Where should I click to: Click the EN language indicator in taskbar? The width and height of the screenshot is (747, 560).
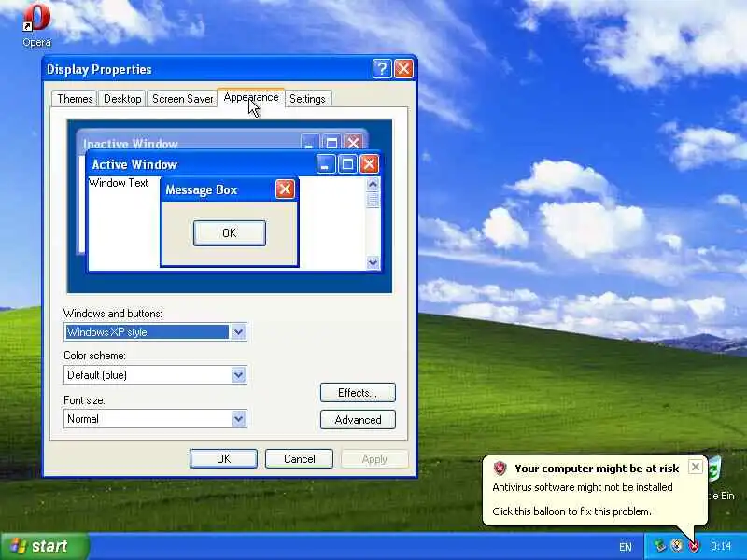(x=625, y=547)
